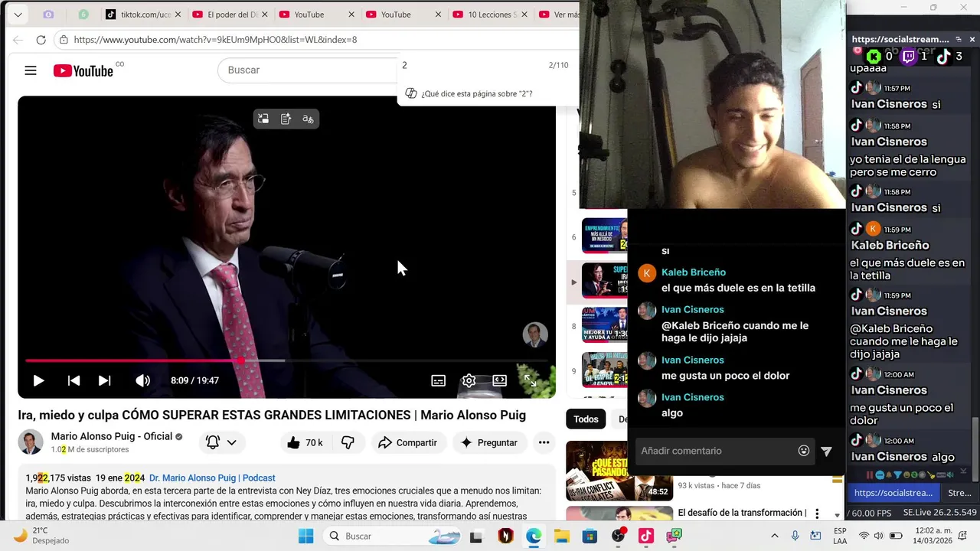Send the TikTok comment with paper plane

(826, 452)
